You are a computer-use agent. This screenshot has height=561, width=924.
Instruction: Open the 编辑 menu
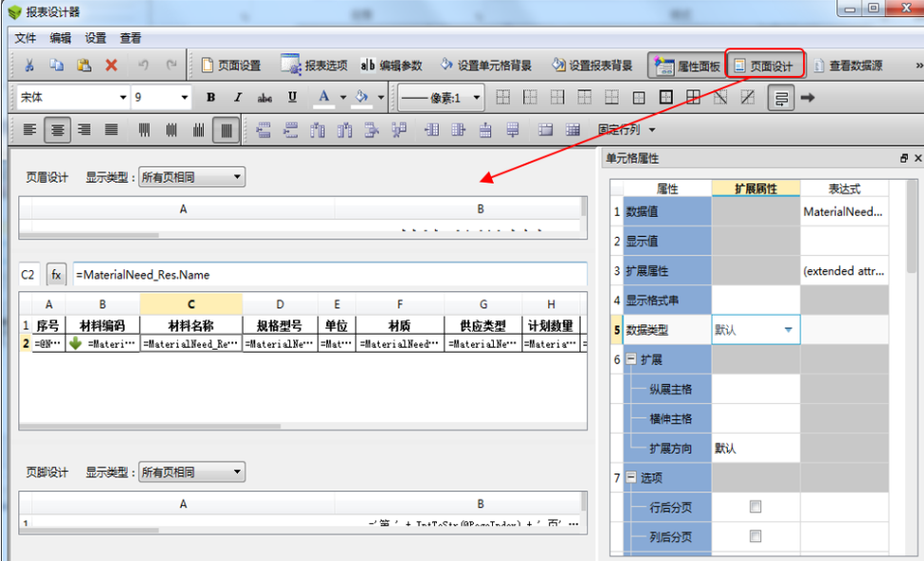(60, 38)
